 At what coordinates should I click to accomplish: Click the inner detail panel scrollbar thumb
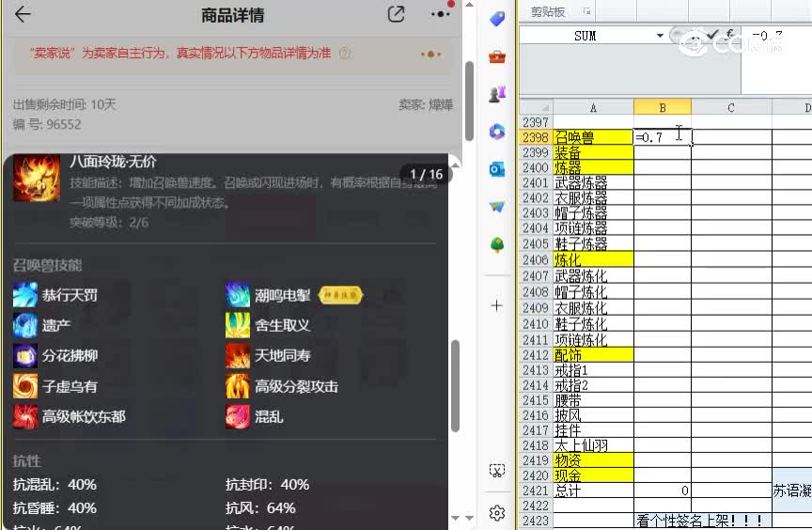[x=455, y=385]
